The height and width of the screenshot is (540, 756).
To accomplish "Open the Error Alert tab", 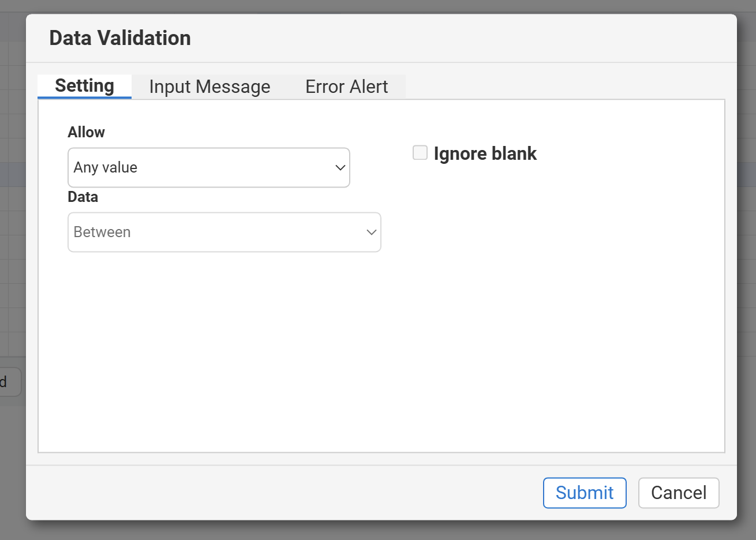I will coord(346,87).
